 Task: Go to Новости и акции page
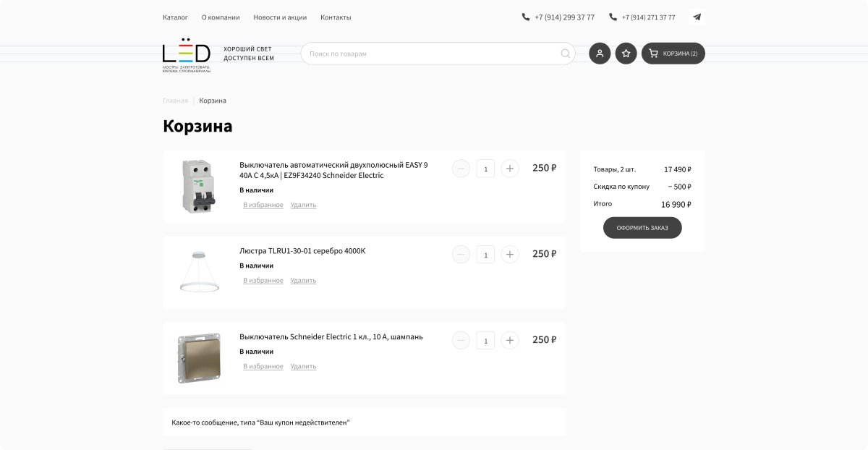point(280,17)
